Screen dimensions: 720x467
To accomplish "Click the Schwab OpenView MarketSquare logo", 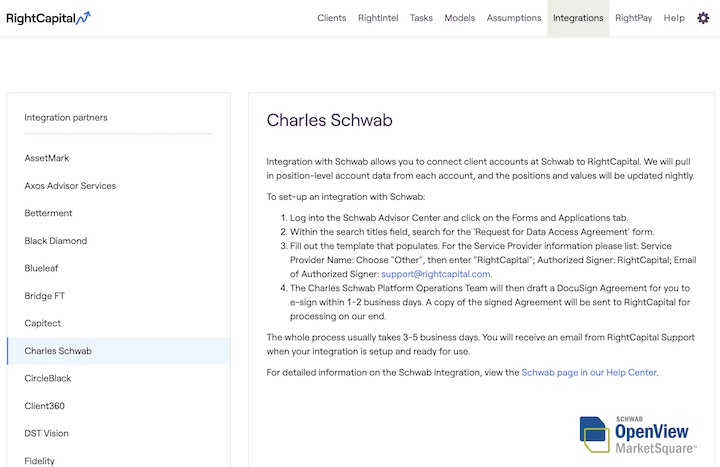I will (638, 434).
